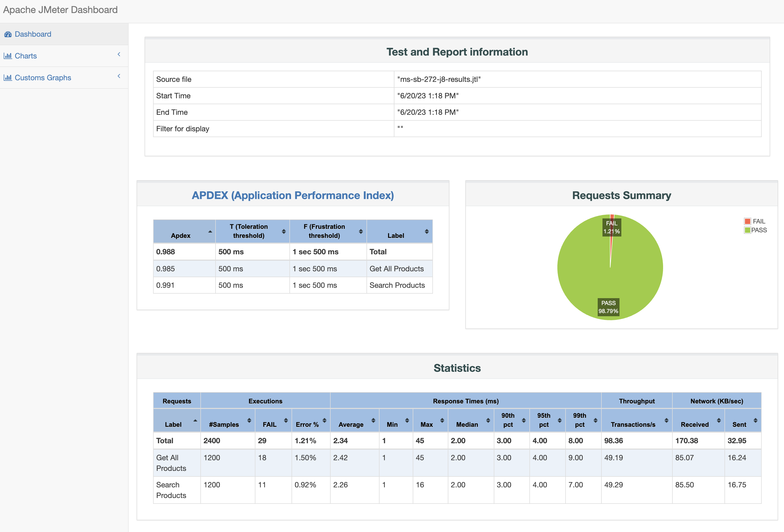Click the Apache JMeter Dashboard title
The image size is (784, 532).
point(60,10)
